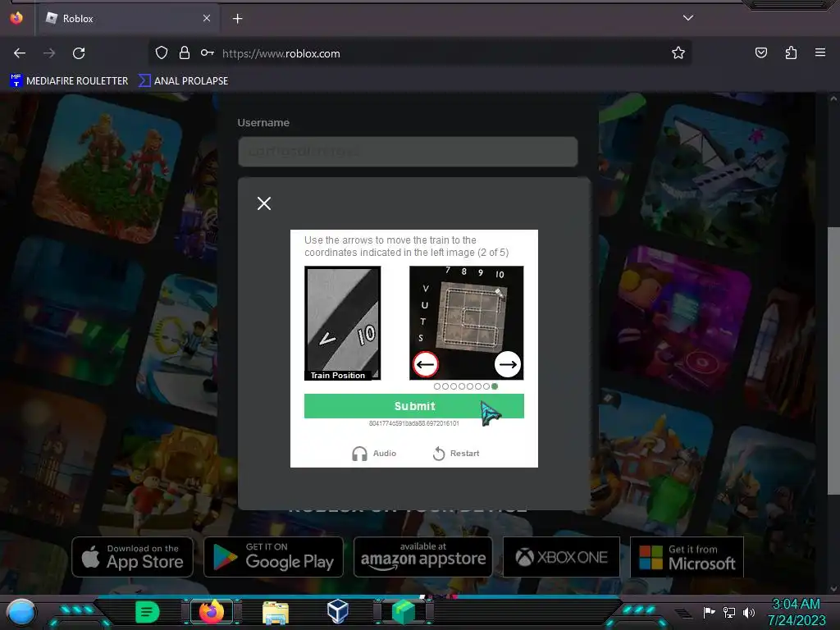Screen dimensions: 840x630
Task: Open the Firefox hamburger menu
Action: 820,52
